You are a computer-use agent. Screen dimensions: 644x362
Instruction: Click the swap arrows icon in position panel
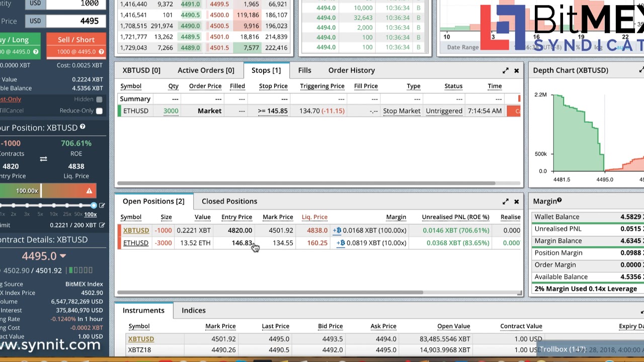(43, 159)
